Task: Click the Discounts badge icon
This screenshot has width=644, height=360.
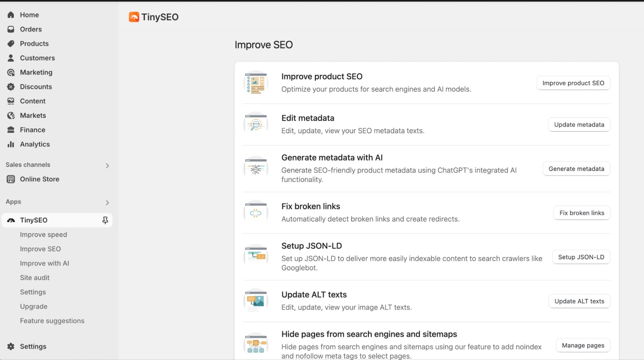Action: 11,87
